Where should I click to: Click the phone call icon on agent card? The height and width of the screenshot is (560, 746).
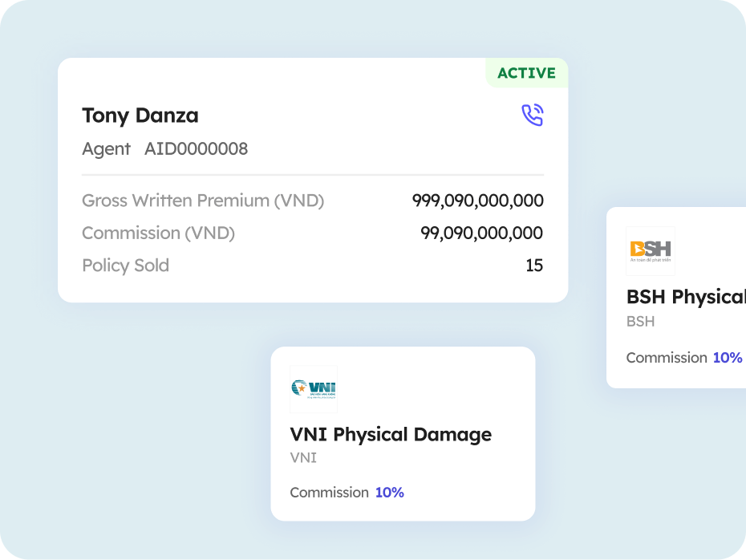coord(532,116)
